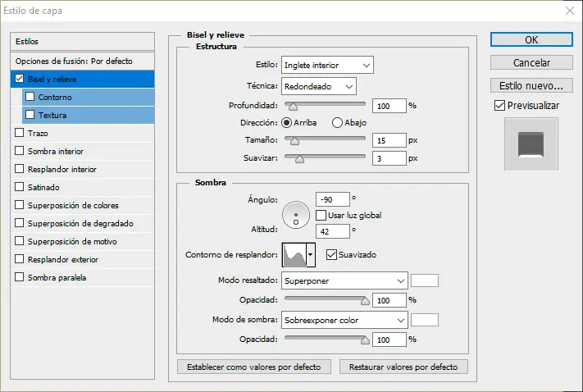Open the Técnica dropdown (Redondeado)
This screenshot has width=583, height=392.
pos(319,86)
